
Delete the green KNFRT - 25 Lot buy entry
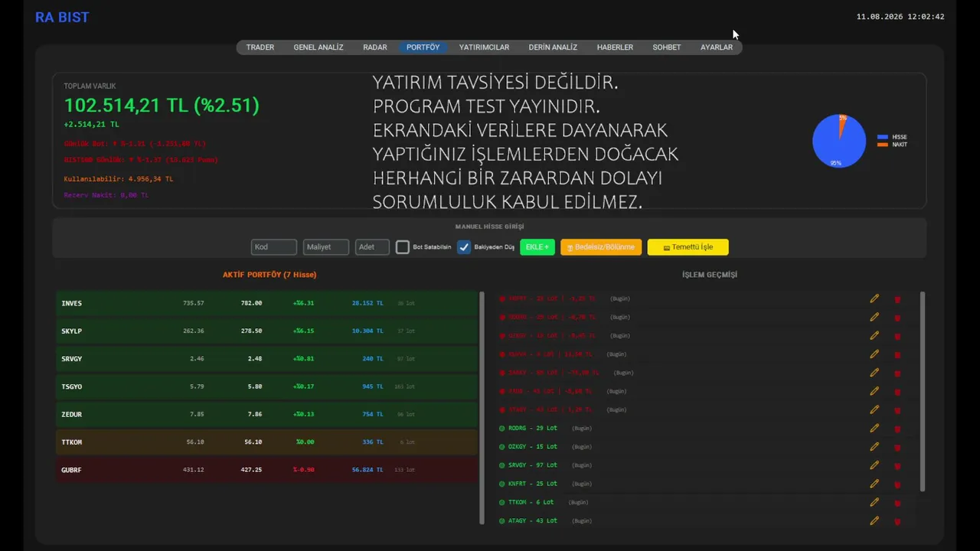pyautogui.click(x=897, y=484)
